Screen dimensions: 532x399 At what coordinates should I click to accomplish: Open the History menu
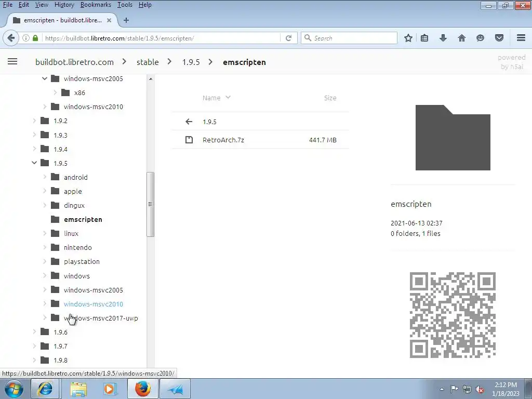tap(64, 5)
